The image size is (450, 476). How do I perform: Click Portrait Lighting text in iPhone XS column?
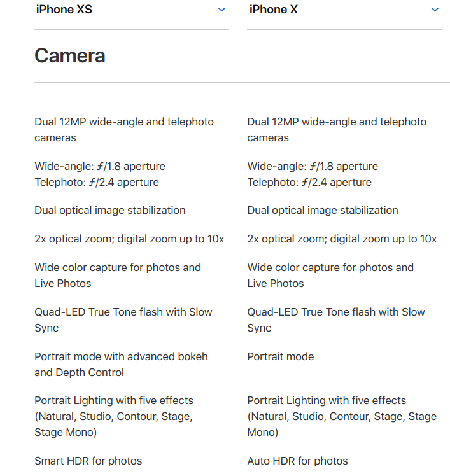point(114,416)
